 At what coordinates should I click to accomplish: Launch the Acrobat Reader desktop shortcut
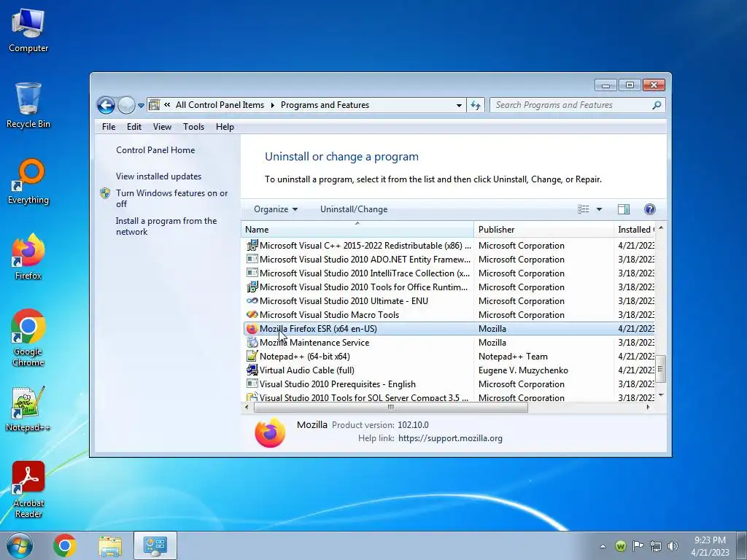tap(28, 489)
